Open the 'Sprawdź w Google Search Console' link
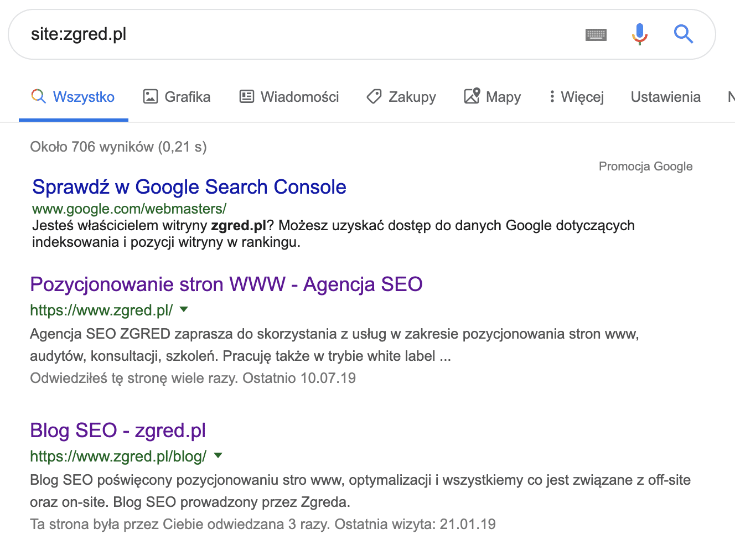The image size is (735, 560). 189,187
